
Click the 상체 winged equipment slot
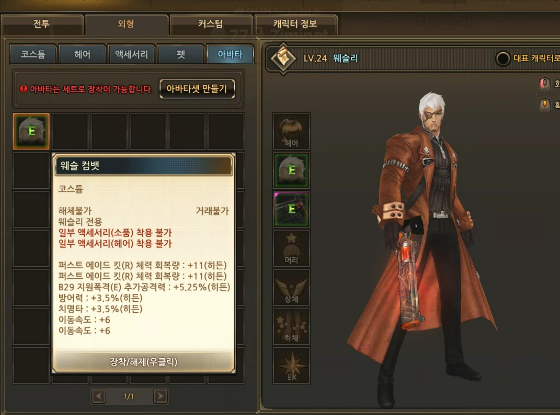coord(291,287)
